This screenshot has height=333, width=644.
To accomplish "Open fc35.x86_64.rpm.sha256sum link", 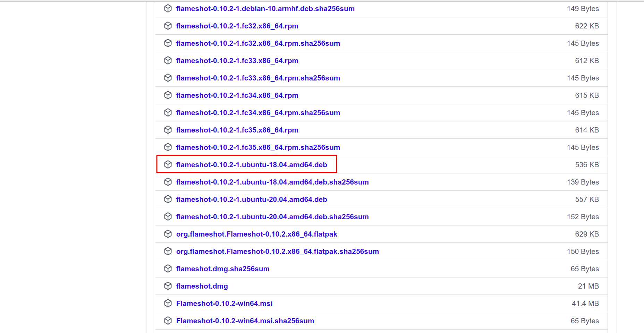I will click(258, 147).
